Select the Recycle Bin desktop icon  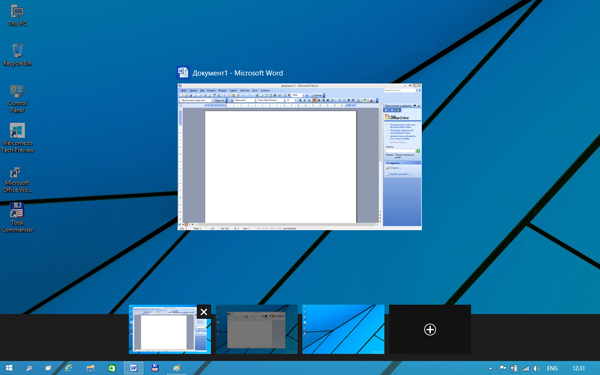pos(17,55)
